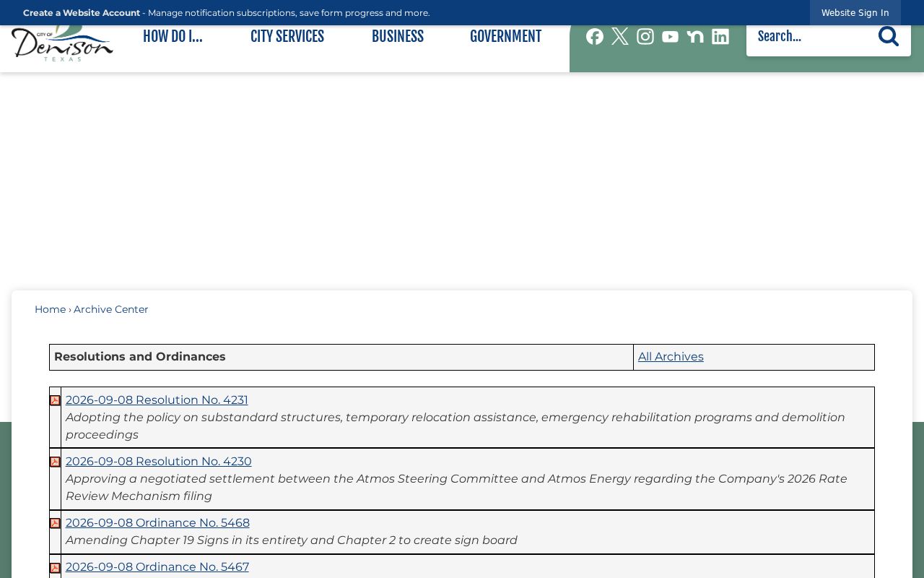
Task: Click the Resolutions and Ordinances heading
Action: (x=140, y=357)
